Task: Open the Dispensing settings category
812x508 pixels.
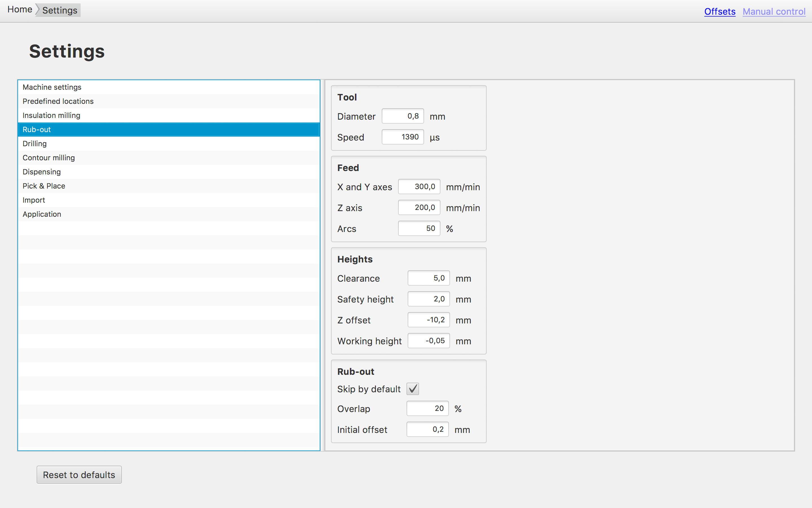Action: [169, 172]
